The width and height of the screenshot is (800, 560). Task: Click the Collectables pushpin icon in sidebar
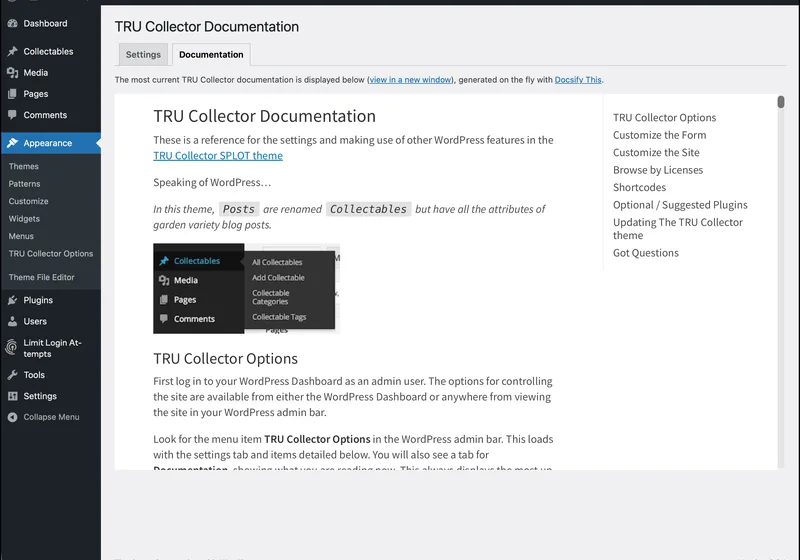coord(12,52)
